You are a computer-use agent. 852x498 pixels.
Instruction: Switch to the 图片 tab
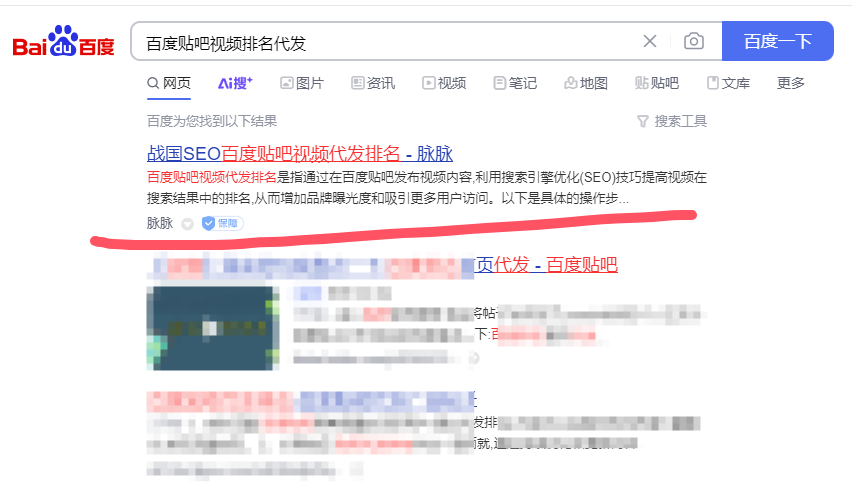302,83
